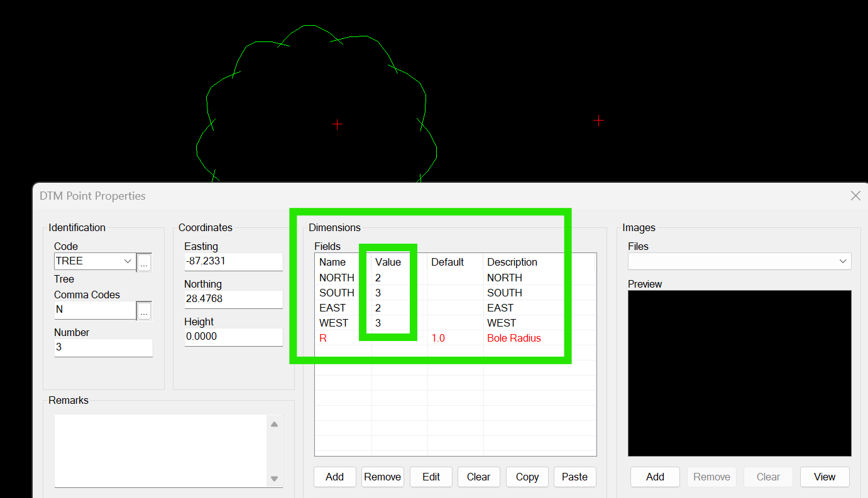This screenshot has height=498, width=868.
Task: Click the red cross point right of tree
Action: click(x=598, y=120)
